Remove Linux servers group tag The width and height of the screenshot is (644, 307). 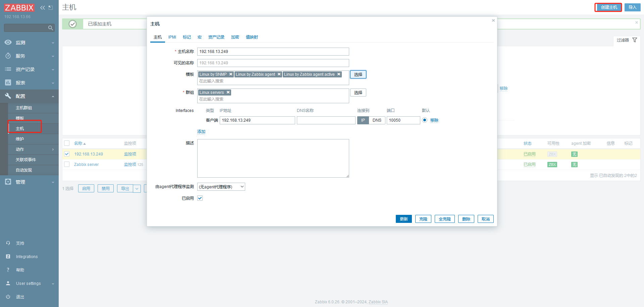228,93
